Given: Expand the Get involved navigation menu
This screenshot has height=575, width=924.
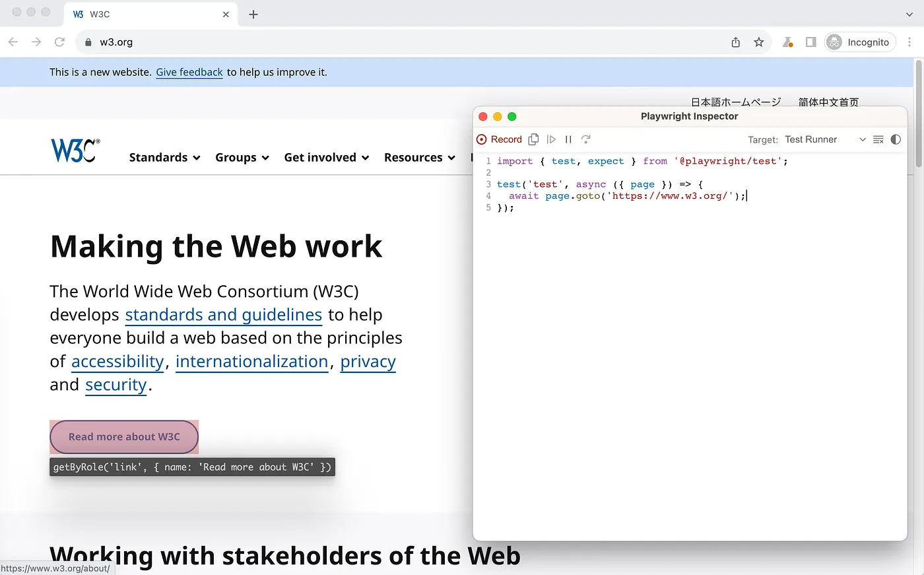Looking at the screenshot, I should tap(326, 158).
